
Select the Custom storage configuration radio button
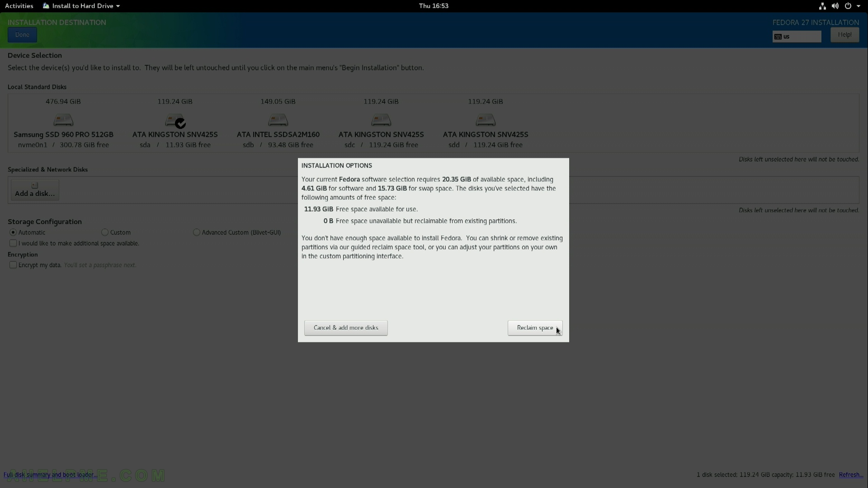pyautogui.click(x=104, y=232)
